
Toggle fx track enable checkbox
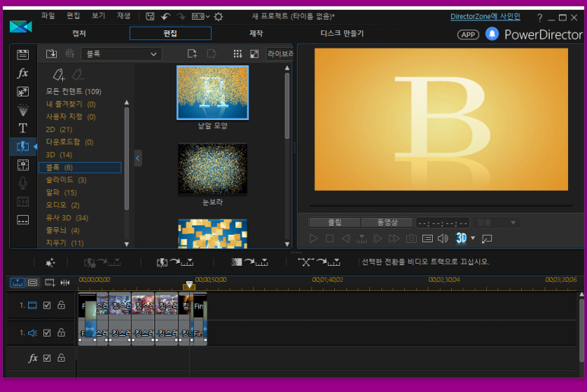47,359
